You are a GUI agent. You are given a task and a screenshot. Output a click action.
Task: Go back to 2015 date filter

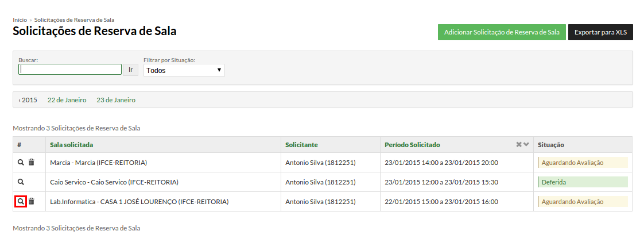28,100
